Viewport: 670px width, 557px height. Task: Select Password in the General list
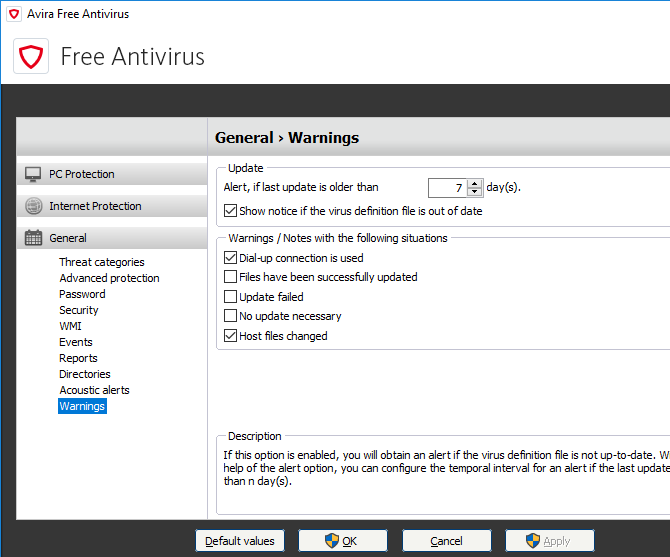pos(82,294)
